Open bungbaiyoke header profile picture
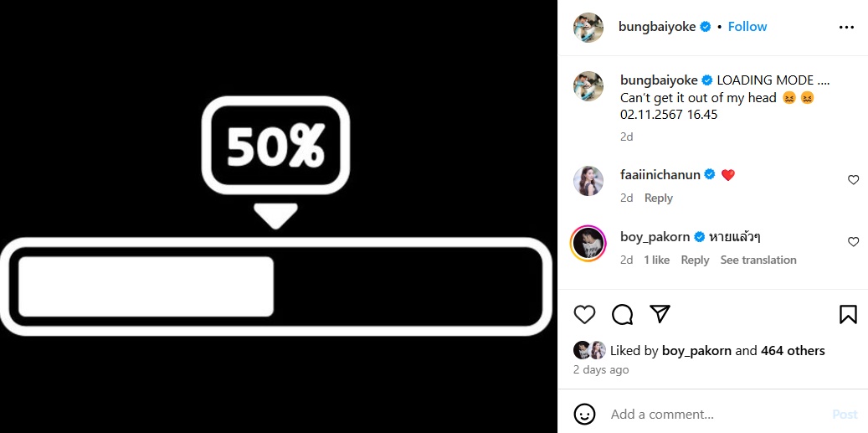Image resolution: width=868 pixels, height=433 pixels. pos(588,27)
